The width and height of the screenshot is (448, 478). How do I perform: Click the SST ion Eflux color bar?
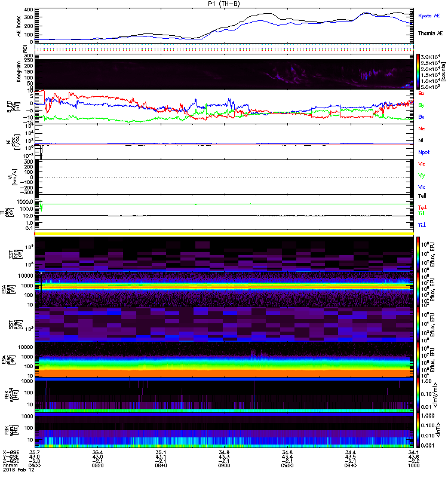[418, 254]
